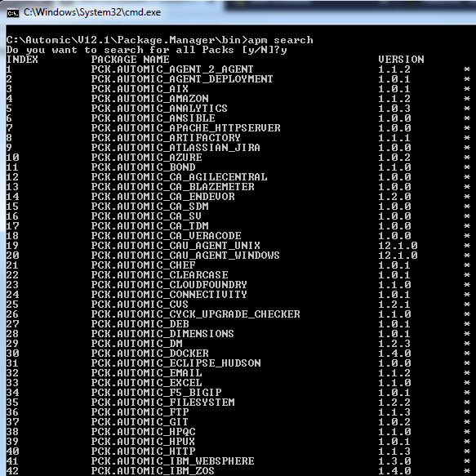
Task: Click the cmd.exe icon in title bar
Action: (13, 13)
